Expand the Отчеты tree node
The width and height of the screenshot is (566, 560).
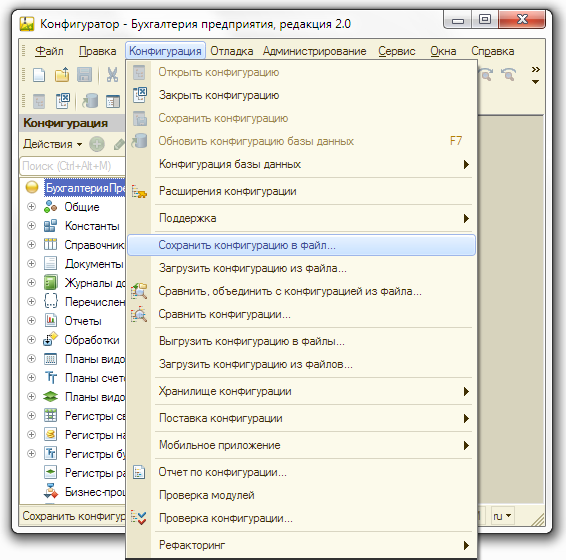[x=31, y=321]
